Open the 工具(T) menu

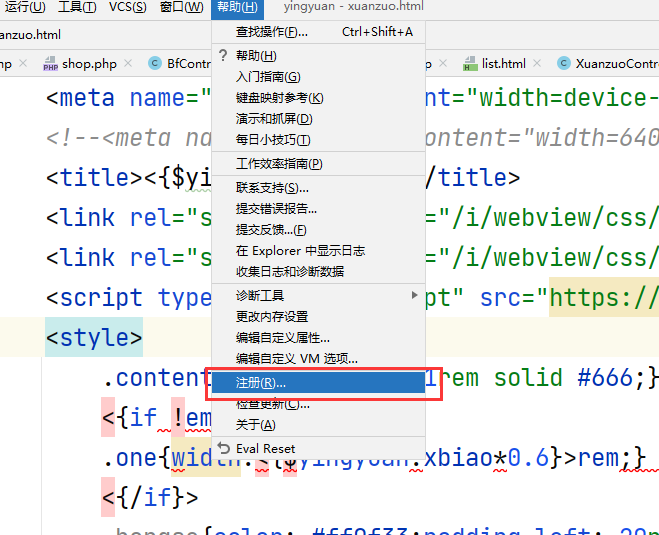[77, 7]
